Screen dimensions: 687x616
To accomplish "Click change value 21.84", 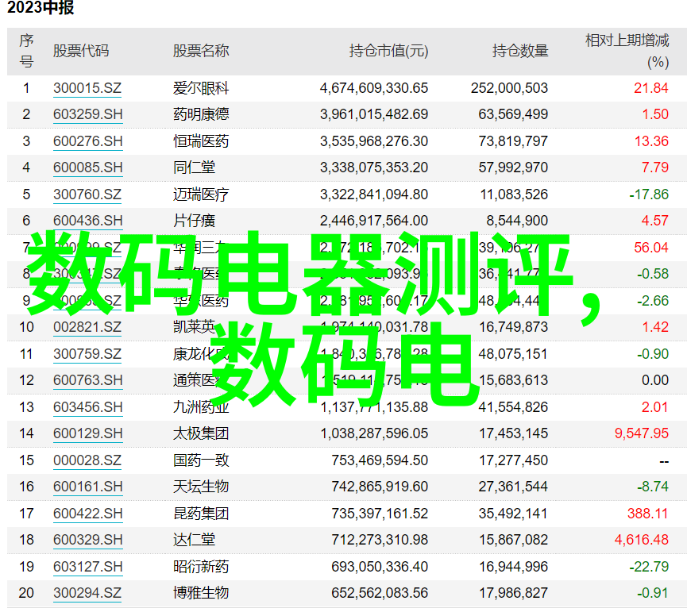I will [x=651, y=88].
